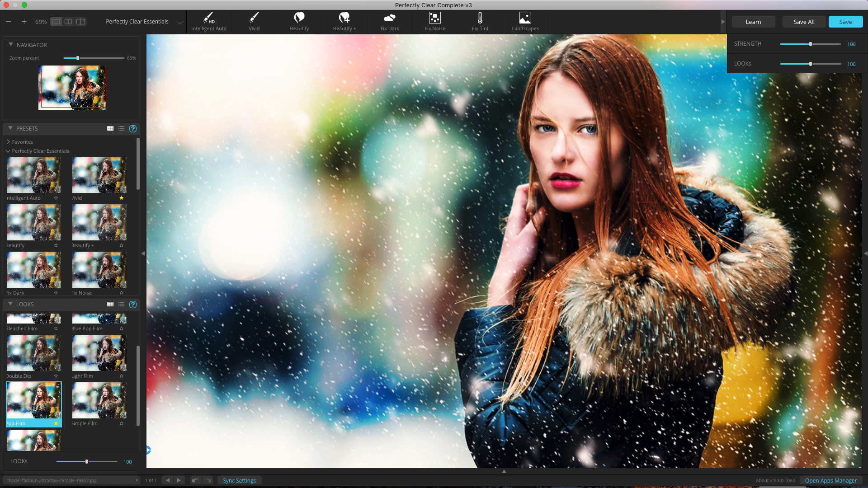Expand the Looks panel section
Viewport: 868px width, 488px height.
(x=11, y=304)
